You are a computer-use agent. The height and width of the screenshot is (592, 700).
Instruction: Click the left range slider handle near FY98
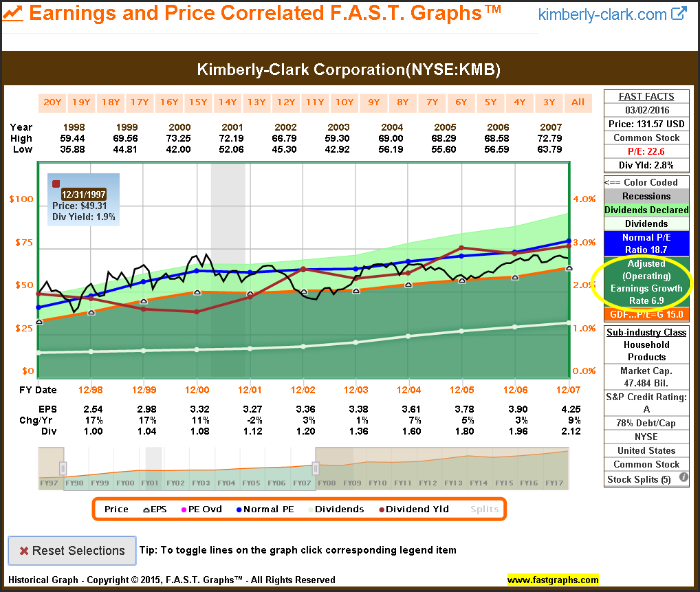[x=63, y=468]
